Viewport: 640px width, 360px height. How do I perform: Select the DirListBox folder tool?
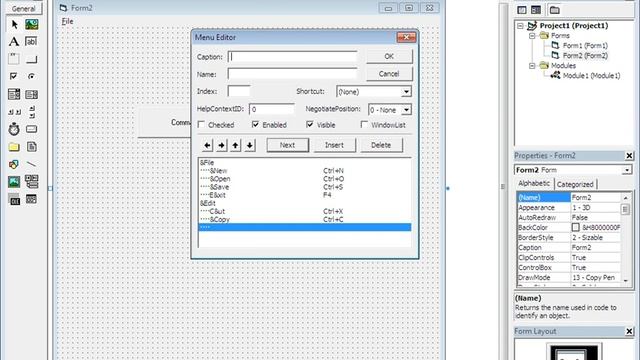(14, 147)
